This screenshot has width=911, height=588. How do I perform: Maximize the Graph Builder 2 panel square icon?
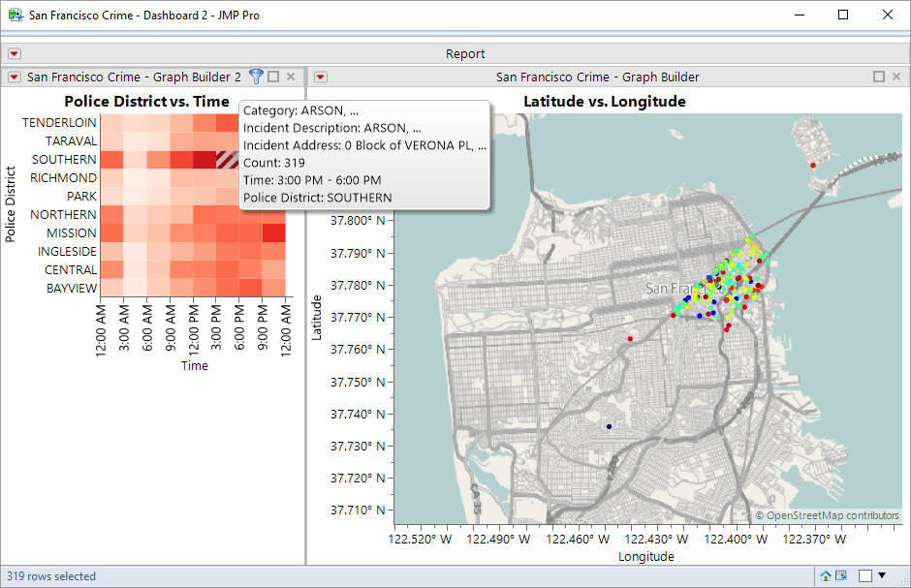tap(274, 77)
